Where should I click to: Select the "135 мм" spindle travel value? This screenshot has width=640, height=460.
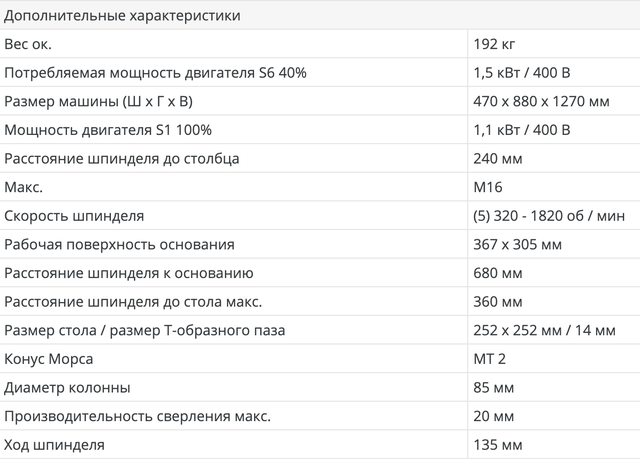click(497, 445)
